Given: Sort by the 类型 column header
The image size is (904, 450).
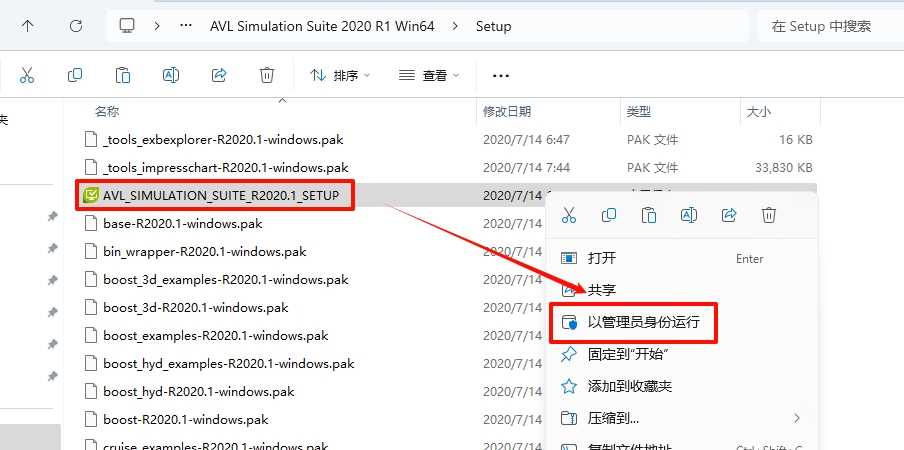Looking at the screenshot, I should [x=639, y=111].
